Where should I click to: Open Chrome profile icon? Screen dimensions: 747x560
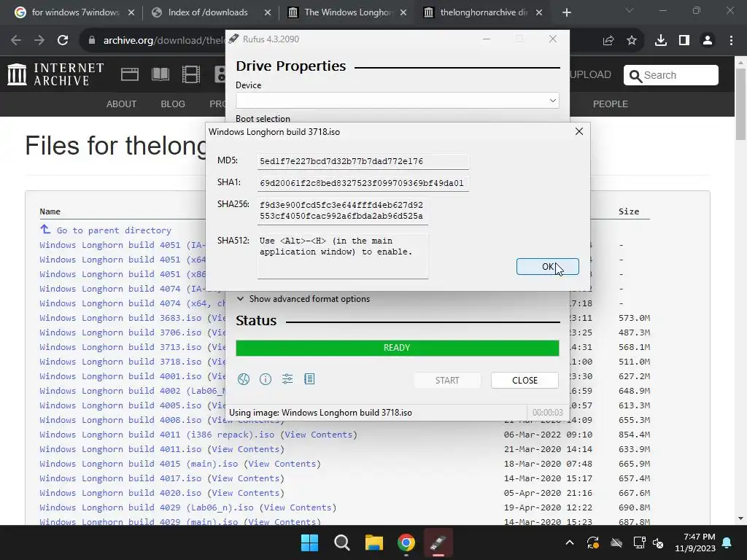coord(708,41)
